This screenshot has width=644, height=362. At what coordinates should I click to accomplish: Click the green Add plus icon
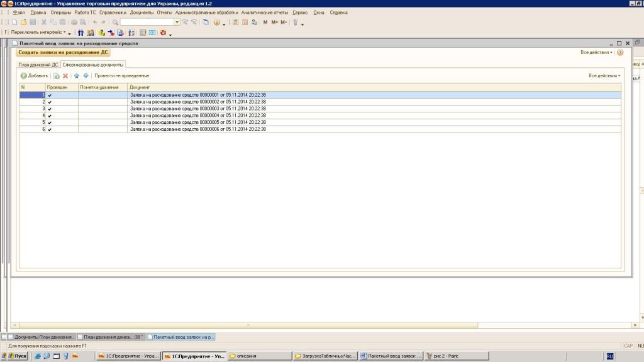(23, 75)
